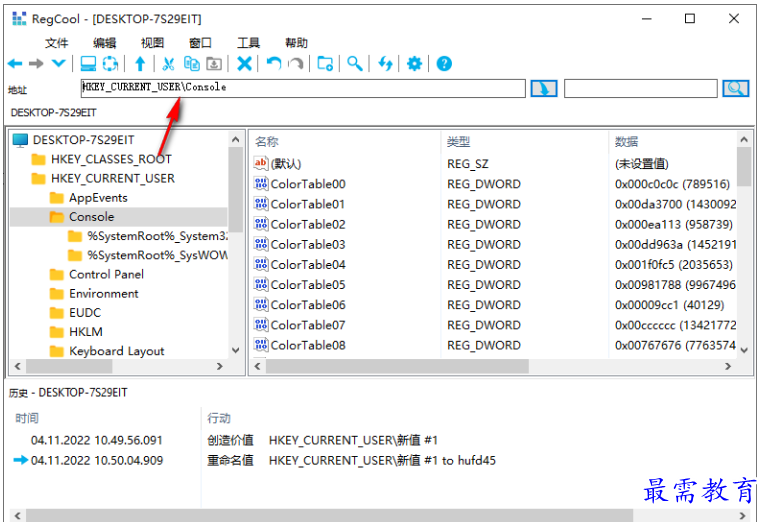Select the AppEvents key
765x522 pixels.
98,198
